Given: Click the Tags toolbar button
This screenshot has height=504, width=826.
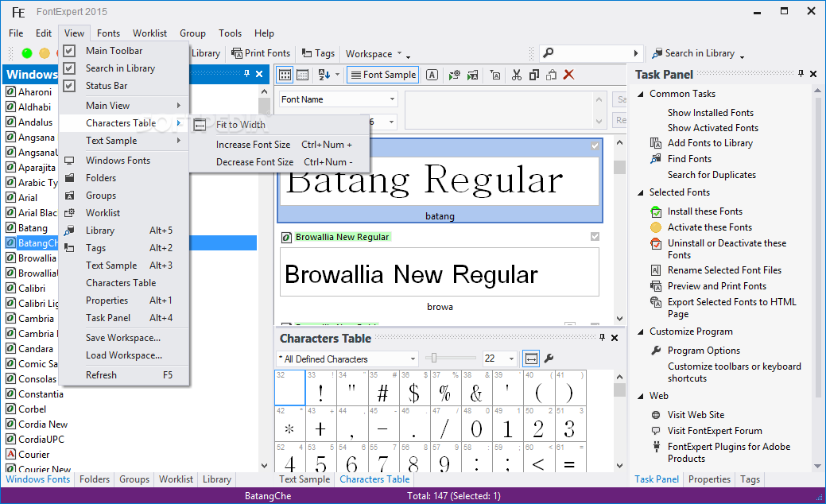Looking at the screenshot, I should (x=318, y=53).
